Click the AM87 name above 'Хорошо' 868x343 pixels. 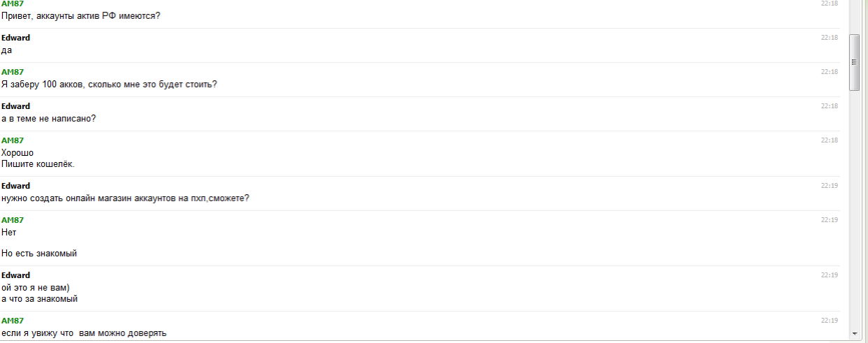tap(13, 140)
